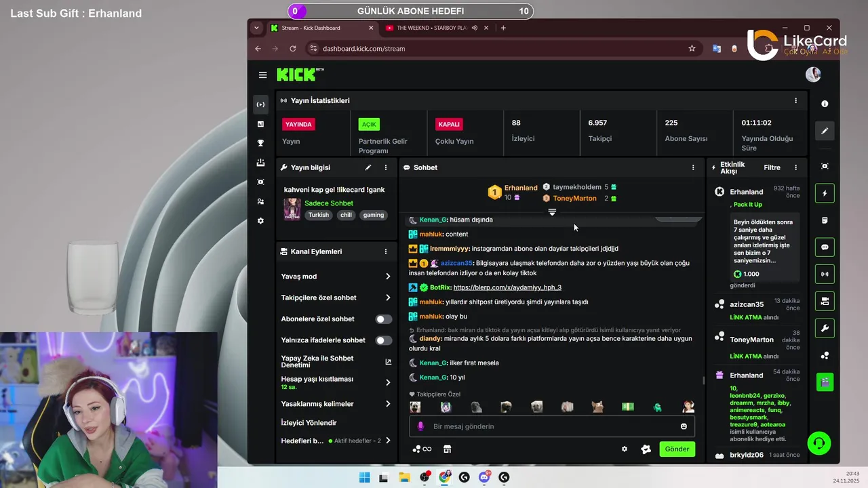Expand Takipçilere özel sohbet options

point(336,298)
